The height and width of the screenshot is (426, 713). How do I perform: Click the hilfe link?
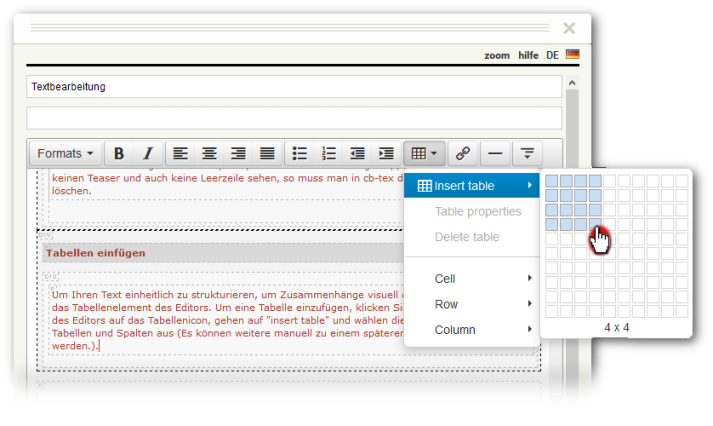point(528,55)
